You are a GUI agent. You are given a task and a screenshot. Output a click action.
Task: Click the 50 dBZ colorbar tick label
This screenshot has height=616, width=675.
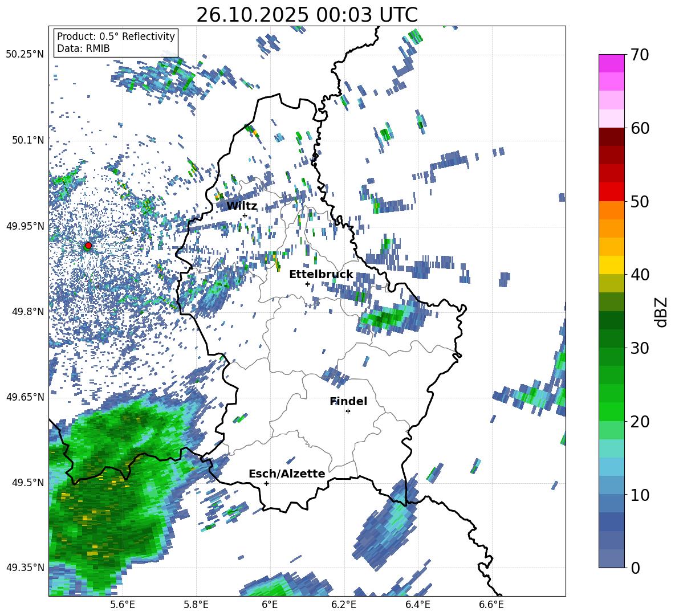pos(640,201)
